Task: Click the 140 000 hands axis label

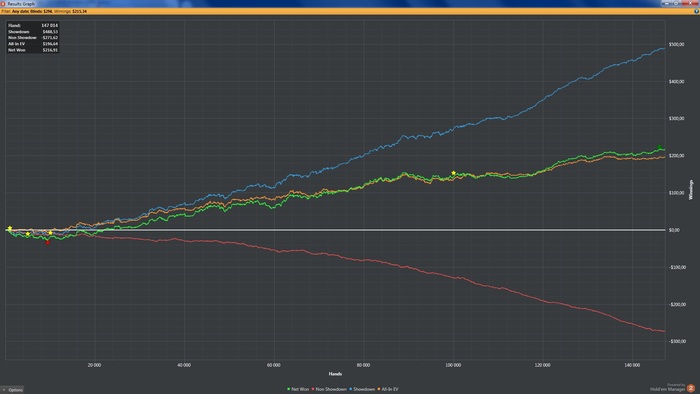Action: [632, 365]
